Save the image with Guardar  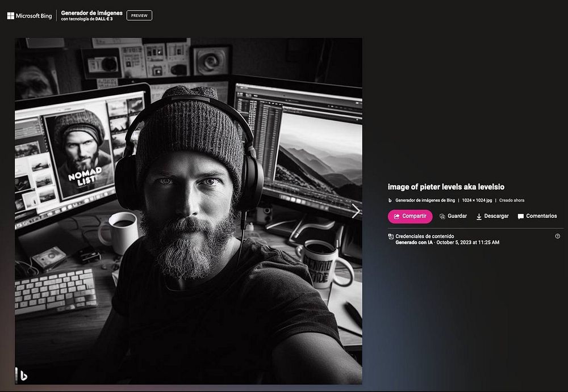click(x=453, y=216)
